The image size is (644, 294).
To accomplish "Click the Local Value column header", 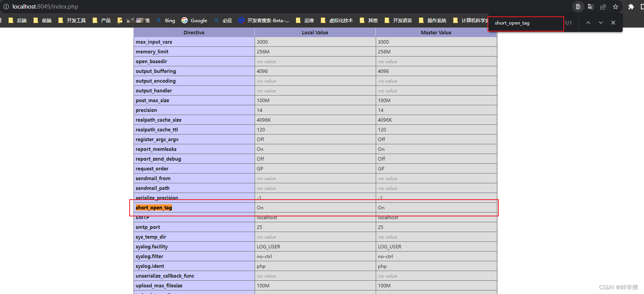I will 315,32.
